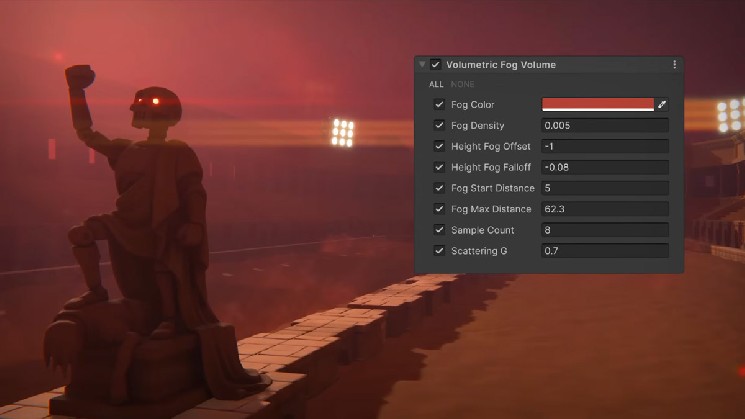Edit the Scattering G value 0.7
Screen dimensions: 745x419
[605, 251]
